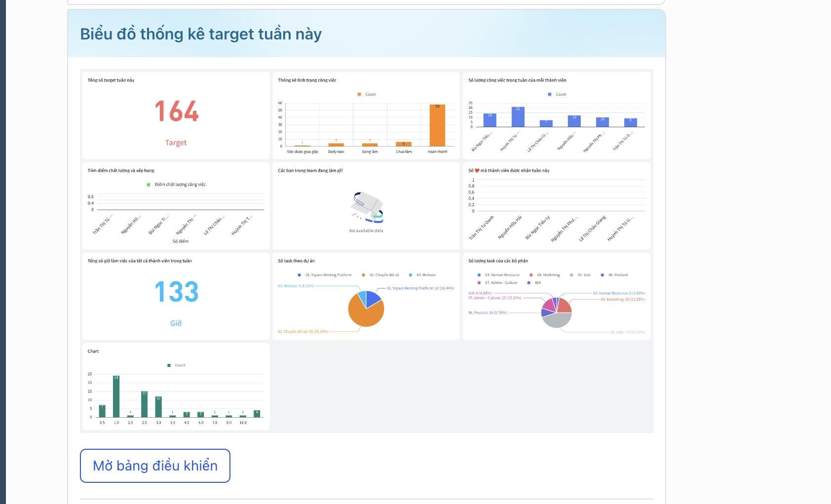
Task: Click the green bar labeled 15 at 2.0
Action: point(145,404)
